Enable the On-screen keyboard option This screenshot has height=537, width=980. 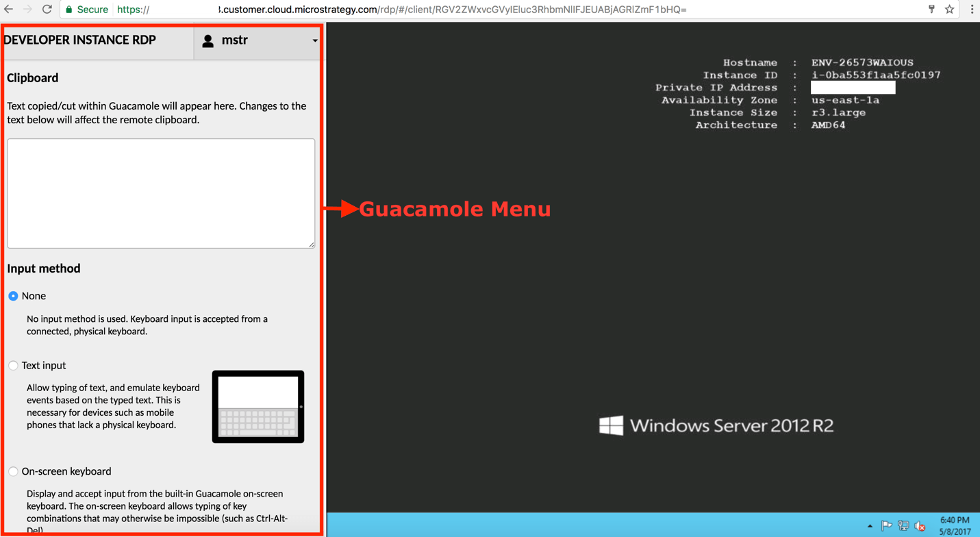[x=13, y=471]
